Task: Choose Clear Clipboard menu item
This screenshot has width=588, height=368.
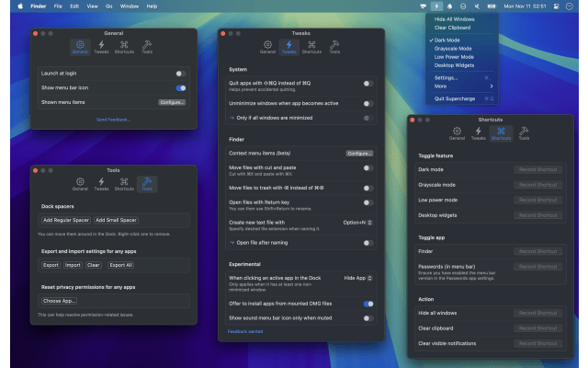Action: [x=452, y=28]
